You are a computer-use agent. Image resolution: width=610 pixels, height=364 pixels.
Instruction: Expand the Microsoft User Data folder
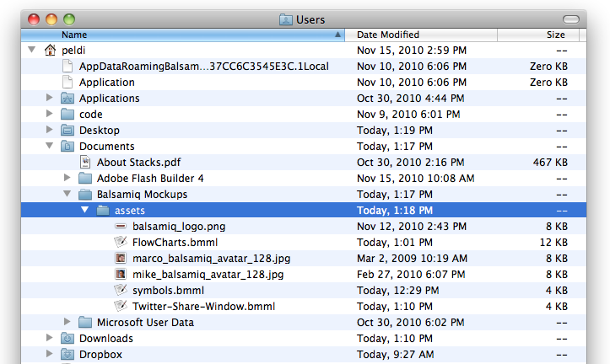(67, 323)
